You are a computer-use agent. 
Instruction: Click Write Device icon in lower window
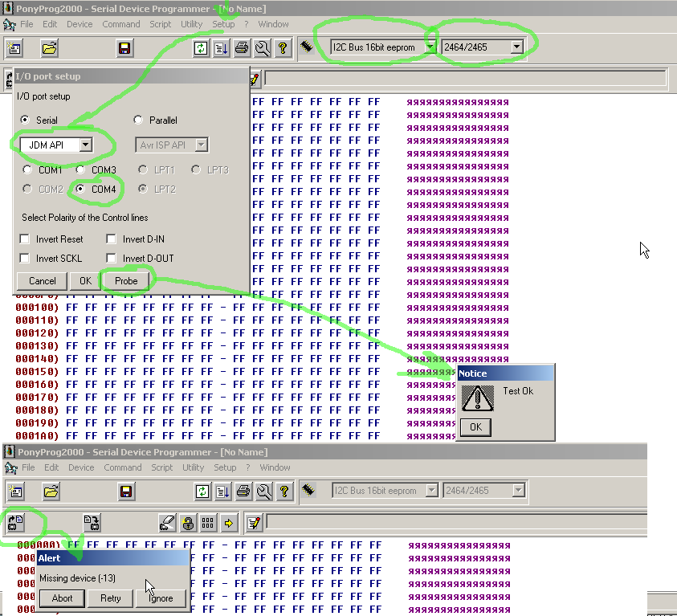tap(92, 523)
